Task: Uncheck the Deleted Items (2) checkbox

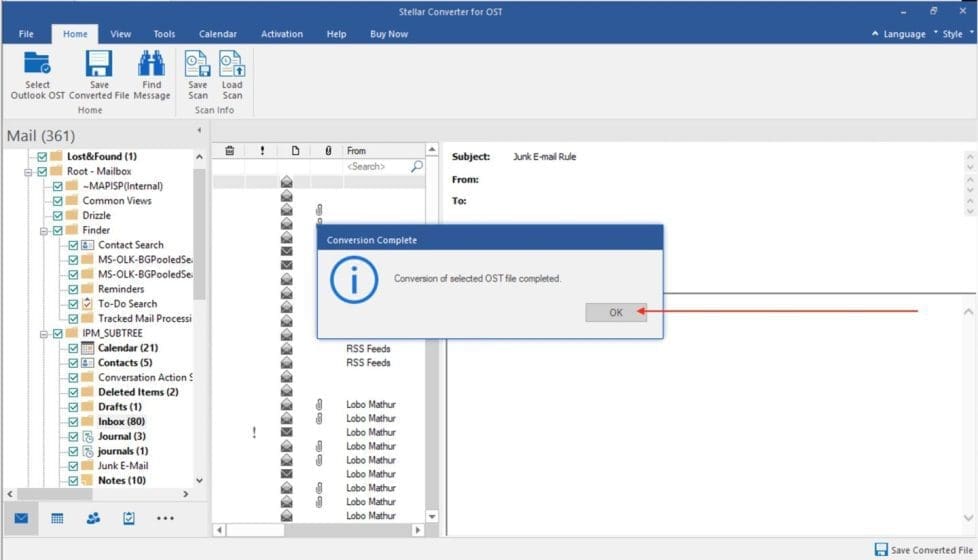Action: tap(73, 392)
